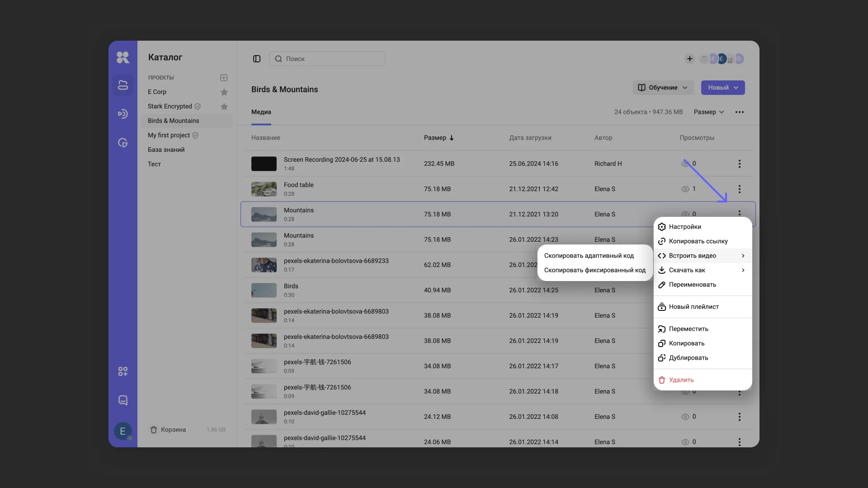This screenshot has width=868, height=488.
Task: Select База знаний project in sidebar
Action: (x=166, y=150)
